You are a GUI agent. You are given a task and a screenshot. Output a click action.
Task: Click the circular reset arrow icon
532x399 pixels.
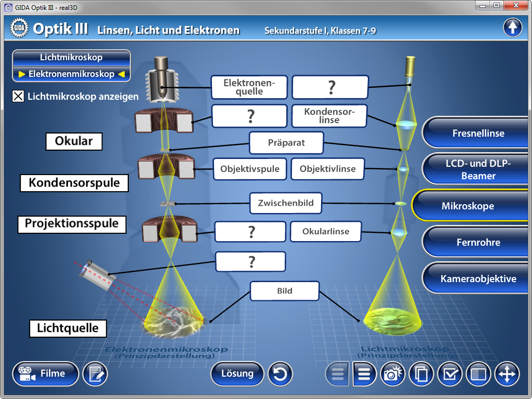point(280,374)
